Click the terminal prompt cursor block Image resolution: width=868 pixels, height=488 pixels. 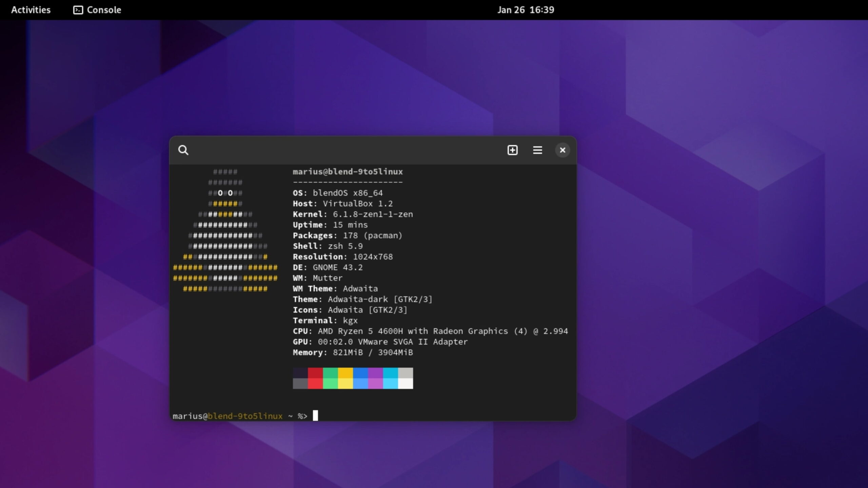315,415
